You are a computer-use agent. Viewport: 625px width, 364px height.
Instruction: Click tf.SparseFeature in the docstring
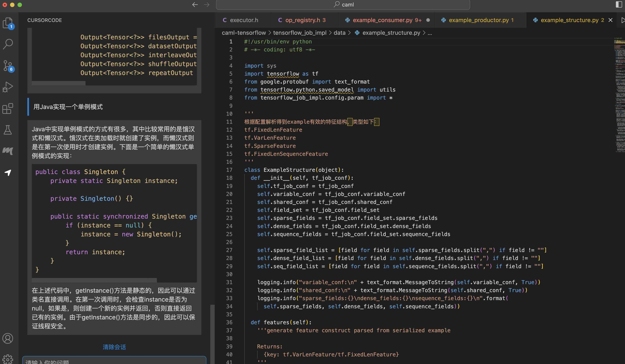[x=270, y=146]
